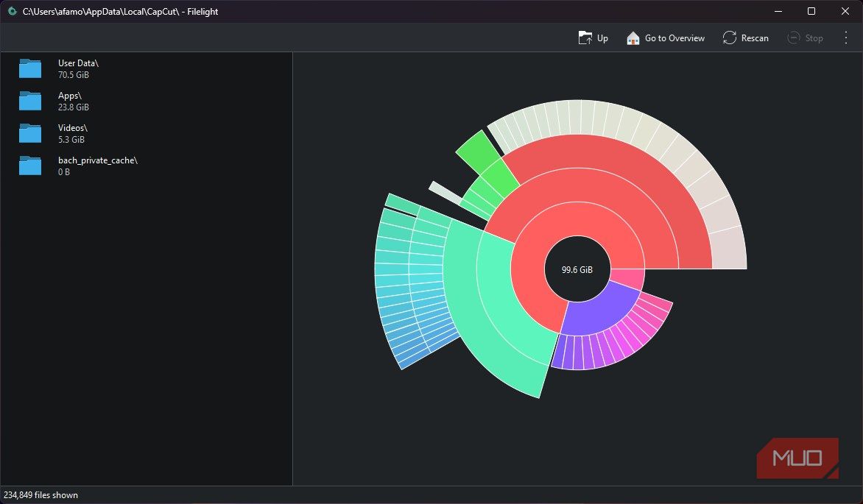This screenshot has width=863, height=504.
Task: Click the 99.6 GiB center of chart
Action: [577, 269]
